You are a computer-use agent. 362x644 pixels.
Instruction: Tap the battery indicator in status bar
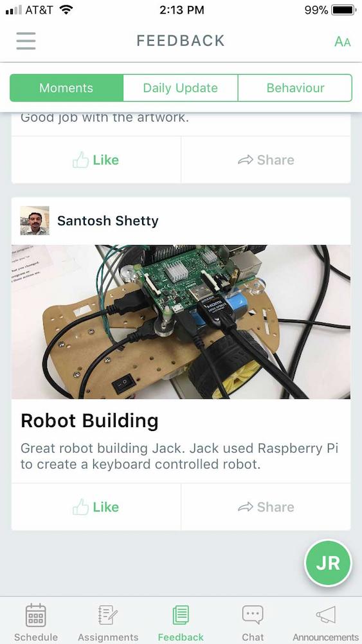[x=344, y=10]
